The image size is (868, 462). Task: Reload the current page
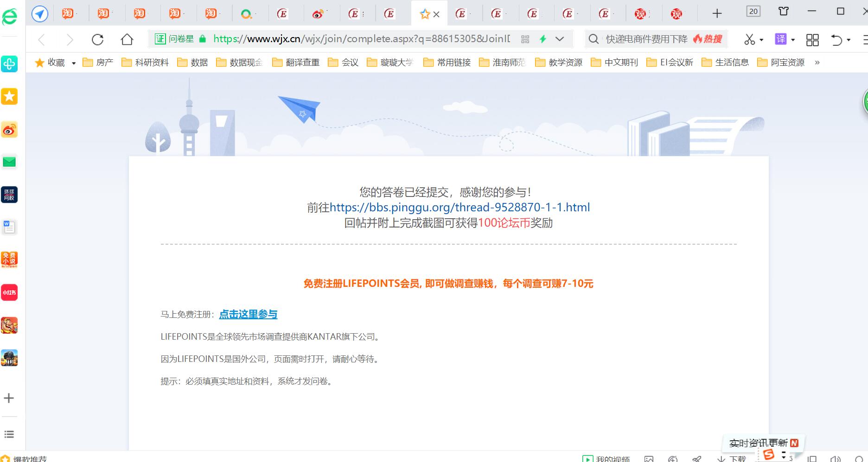click(97, 40)
